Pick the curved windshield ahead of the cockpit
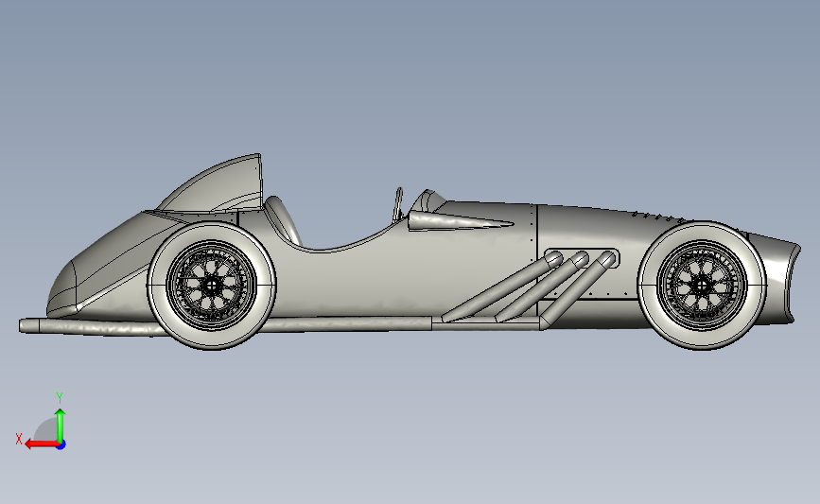Image resolution: width=820 pixels, height=504 pixels. pos(428,200)
